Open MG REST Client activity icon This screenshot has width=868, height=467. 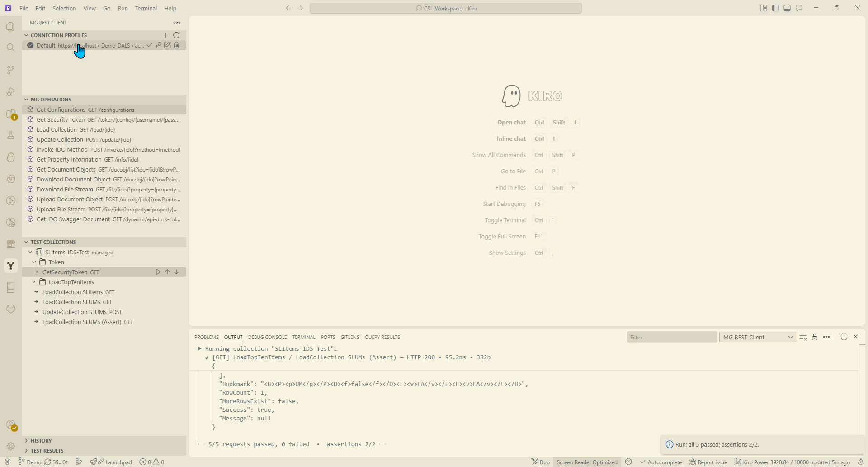pyautogui.click(x=11, y=266)
